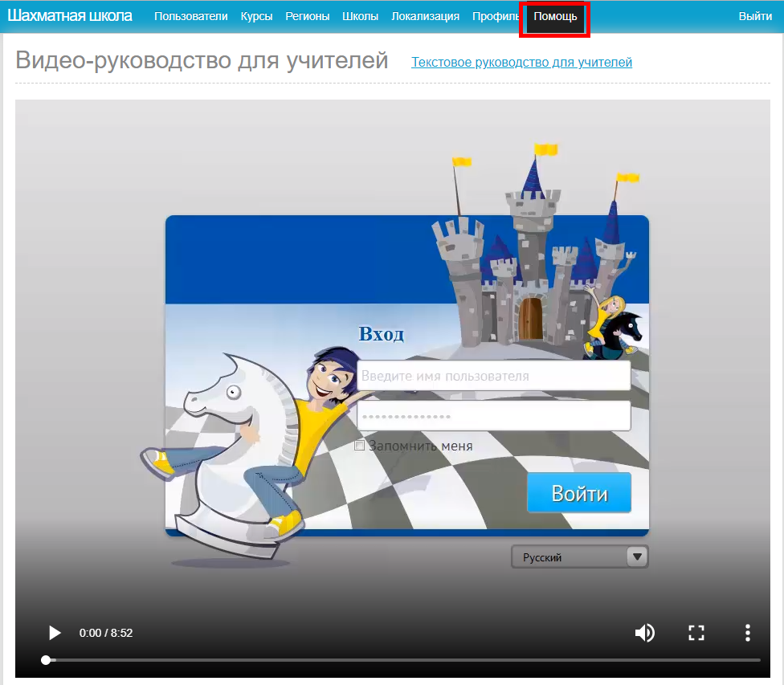Play the teacher video guide
The width and height of the screenshot is (784, 685).
point(55,633)
